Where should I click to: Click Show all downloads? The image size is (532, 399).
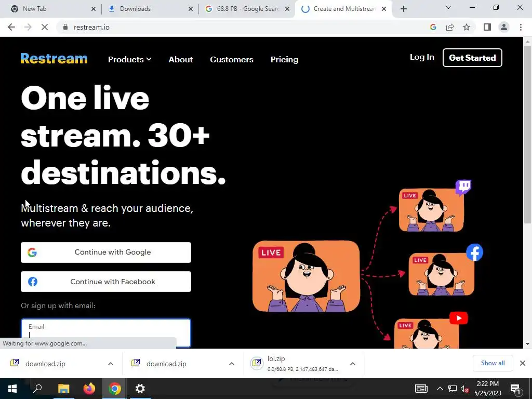click(x=493, y=363)
